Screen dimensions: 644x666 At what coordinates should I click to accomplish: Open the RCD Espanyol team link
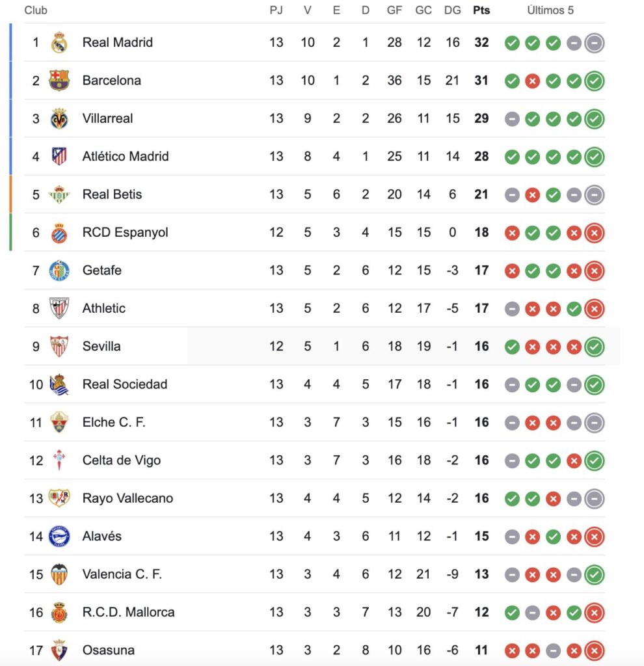click(x=125, y=232)
